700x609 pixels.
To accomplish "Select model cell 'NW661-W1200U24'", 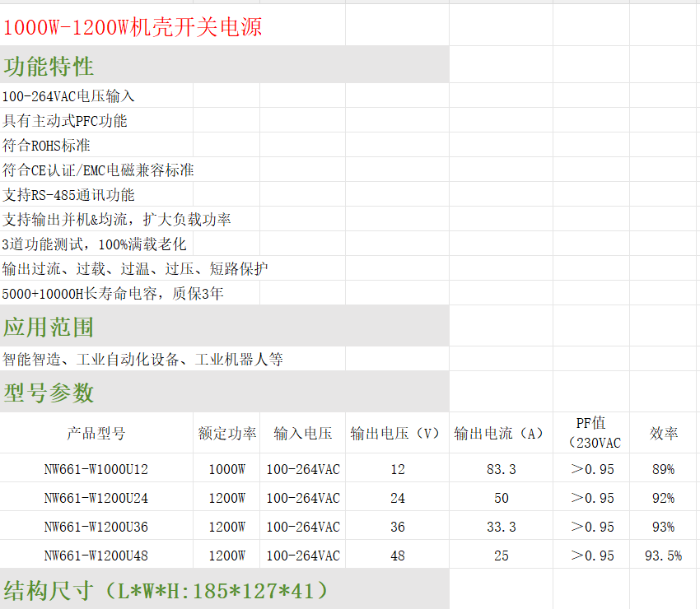I will pyautogui.click(x=96, y=498).
